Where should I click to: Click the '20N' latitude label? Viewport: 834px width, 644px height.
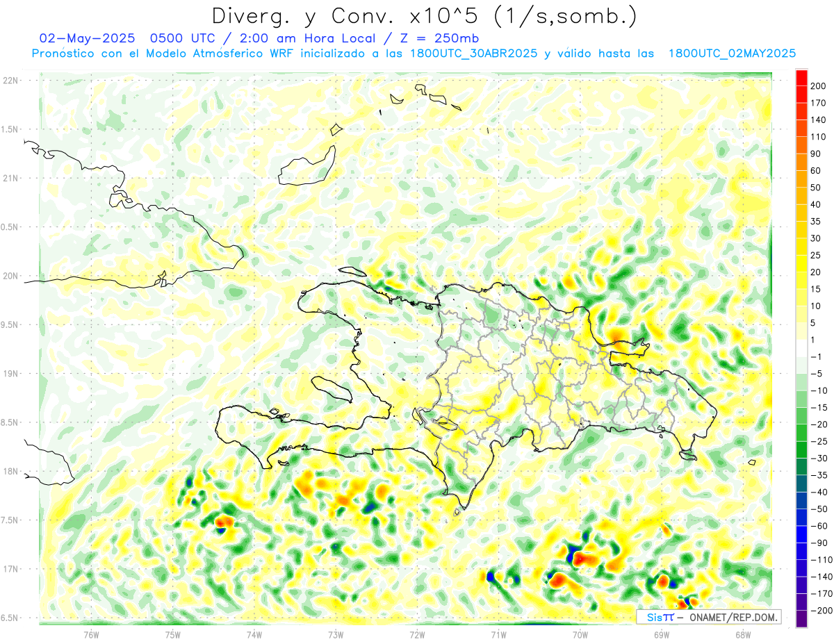(10, 276)
